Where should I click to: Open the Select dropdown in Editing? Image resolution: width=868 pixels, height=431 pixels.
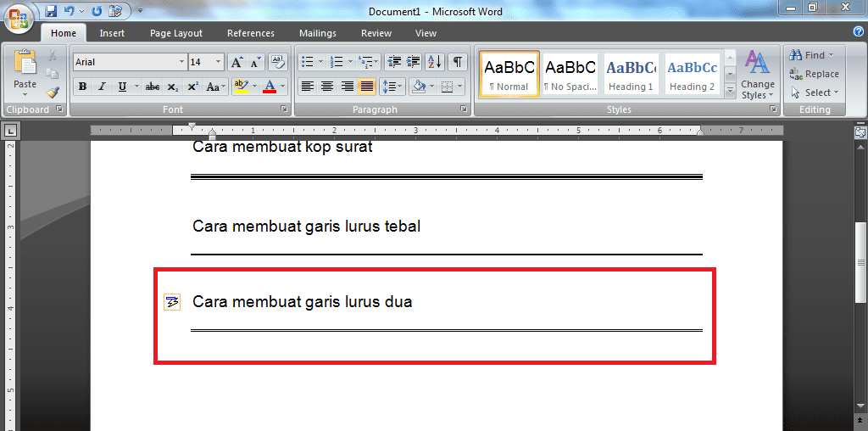click(816, 92)
